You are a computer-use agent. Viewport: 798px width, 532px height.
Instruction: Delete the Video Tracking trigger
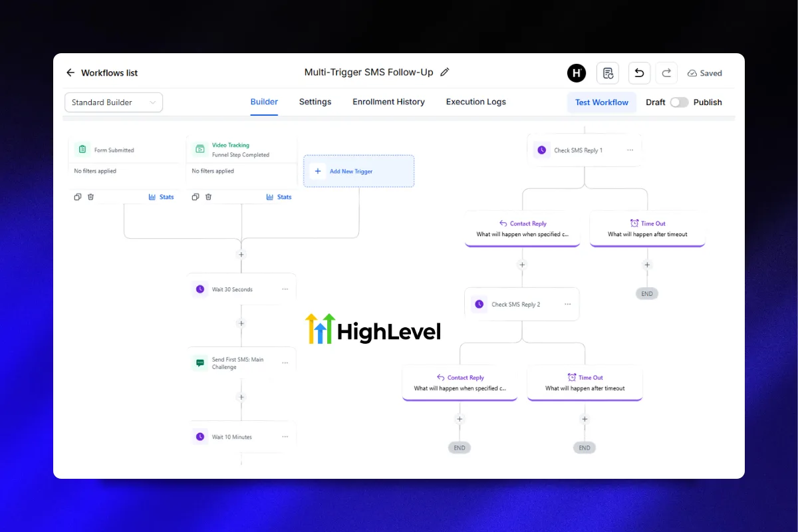tap(209, 197)
